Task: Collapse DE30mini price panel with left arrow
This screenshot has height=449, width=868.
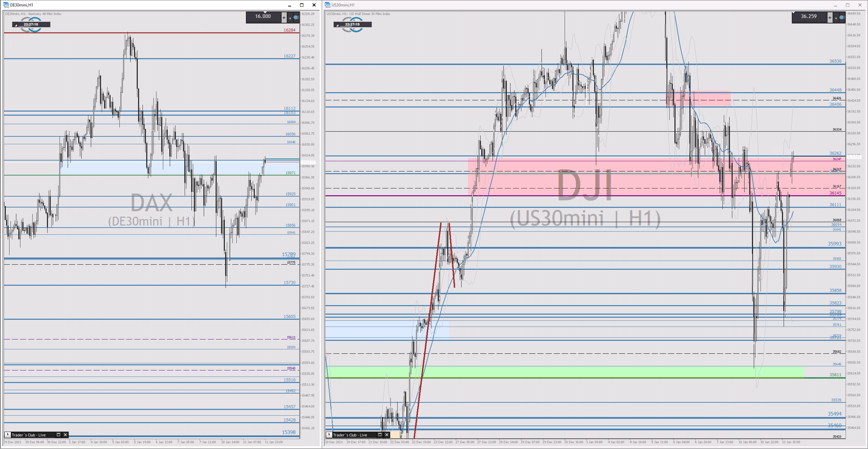Action: point(290,18)
